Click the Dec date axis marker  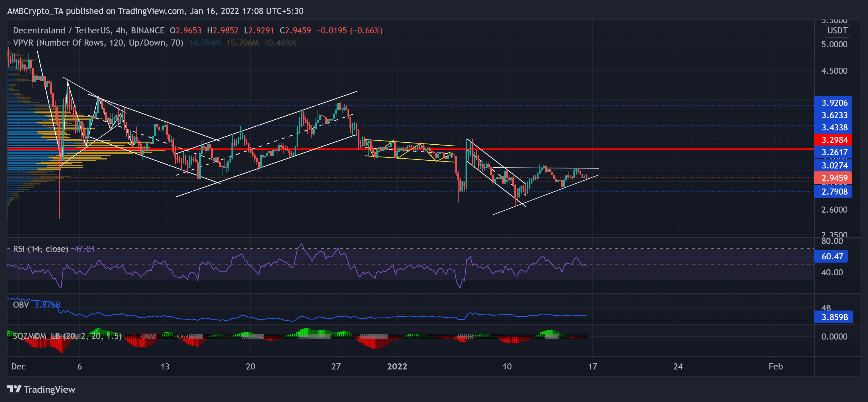pos(18,366)
